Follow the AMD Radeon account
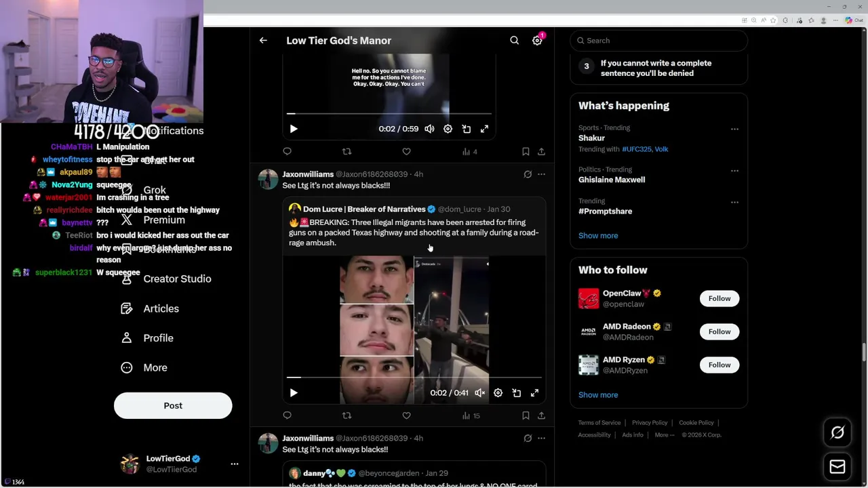Image resolution: width=868 pixels, height=488 pixels. click(719, 331)
